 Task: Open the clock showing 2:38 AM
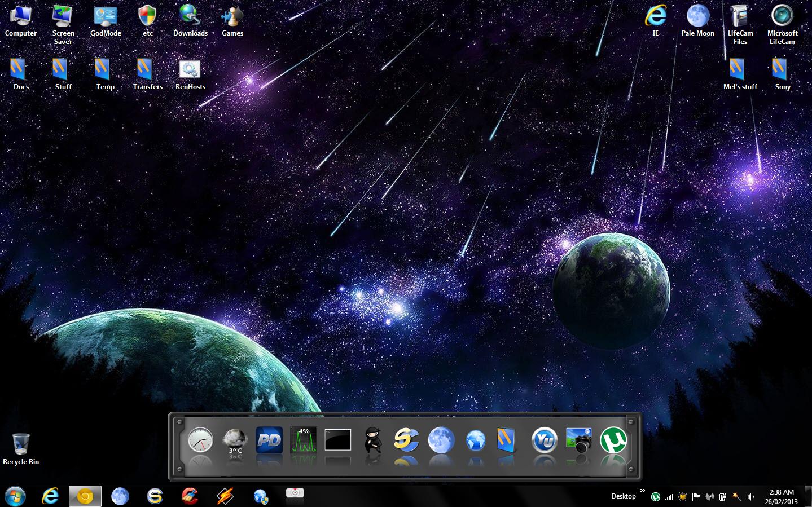782,496
